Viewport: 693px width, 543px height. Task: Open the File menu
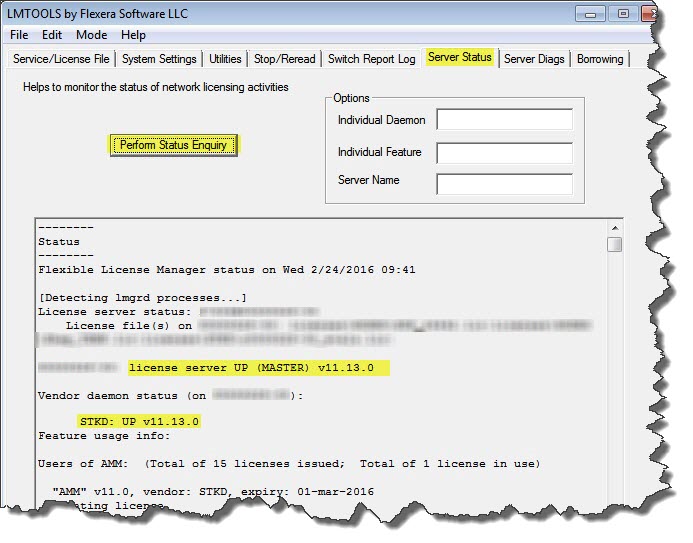19,35
